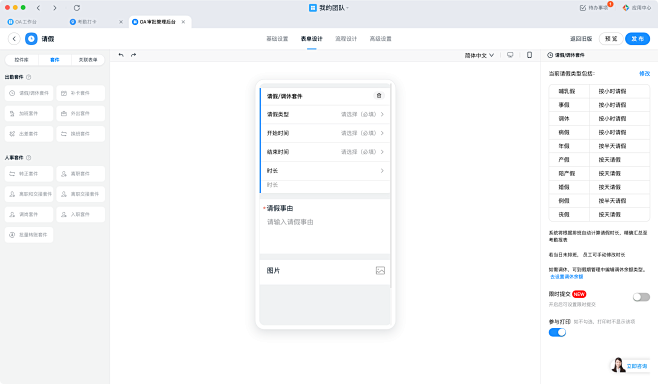Viewport: 658px width, 384px height.
Task: Open the 立即咨询 support chat
Action: pos(630,366)
